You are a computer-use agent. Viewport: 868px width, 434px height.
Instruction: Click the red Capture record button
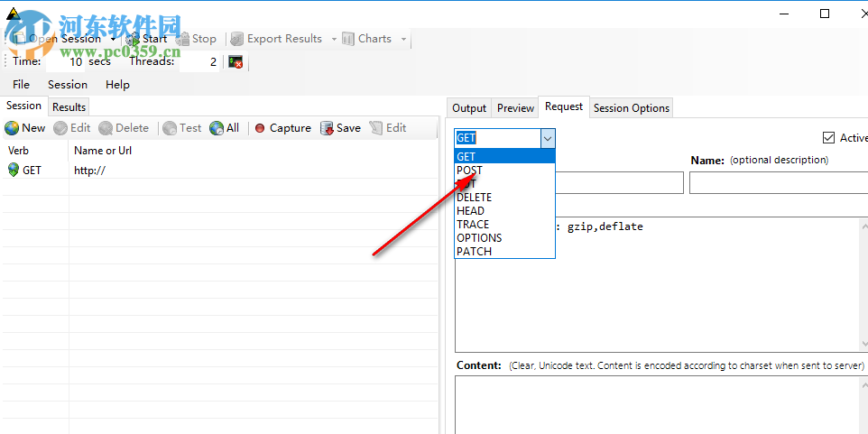coord(283,128)
